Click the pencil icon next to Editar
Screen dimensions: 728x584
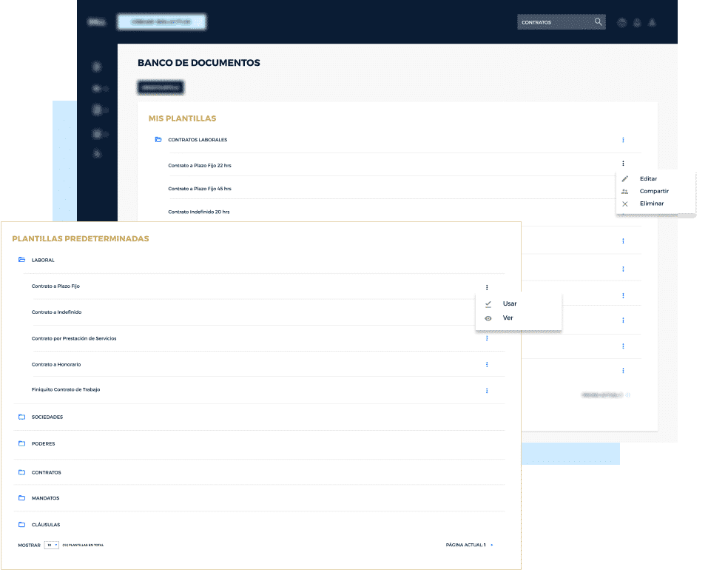tap(625, 179)
